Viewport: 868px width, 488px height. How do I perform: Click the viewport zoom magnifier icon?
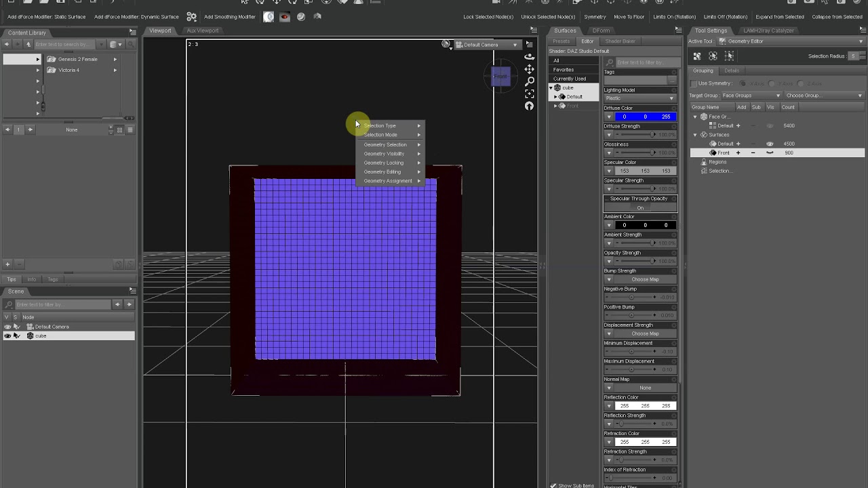(529, 81)
